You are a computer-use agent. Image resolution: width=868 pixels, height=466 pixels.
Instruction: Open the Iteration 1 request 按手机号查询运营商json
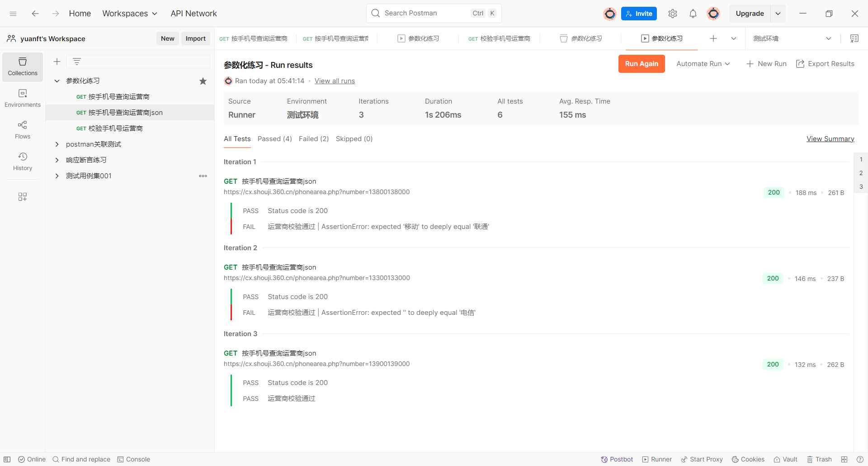point(279,181)
